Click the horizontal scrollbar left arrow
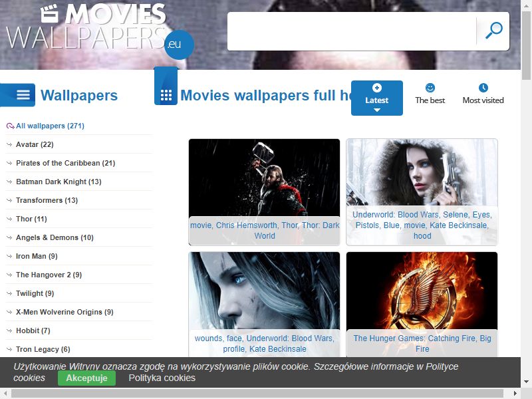532x399 pixels. [x=5, y=394]
